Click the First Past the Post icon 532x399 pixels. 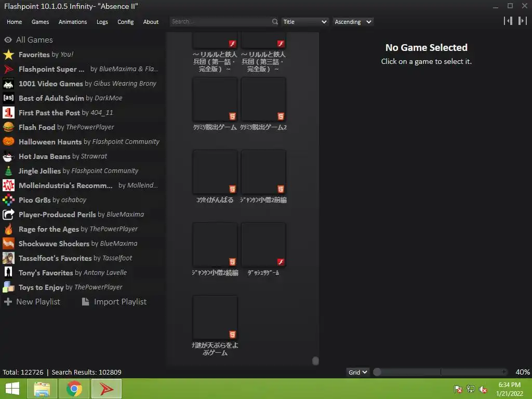click(8, 113)
